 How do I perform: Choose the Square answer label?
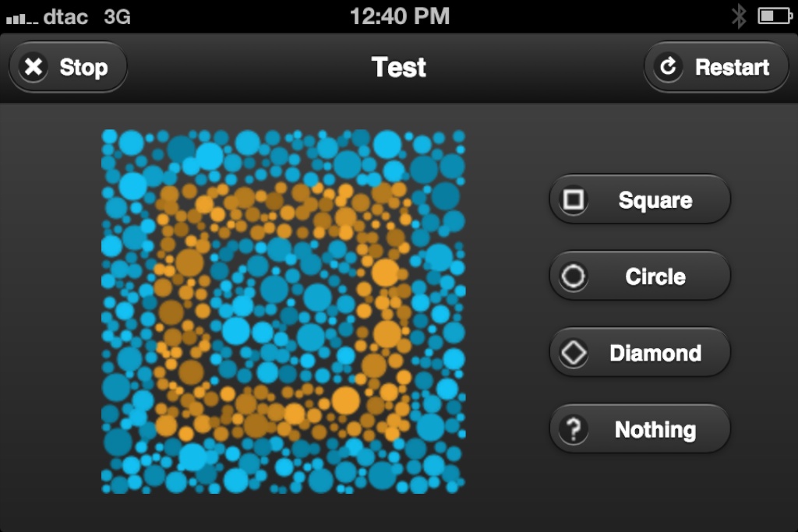(x=655, y=200)
